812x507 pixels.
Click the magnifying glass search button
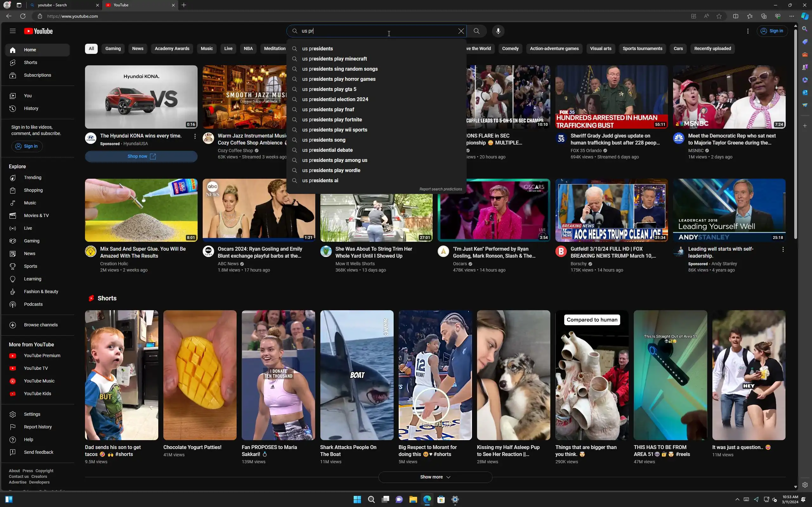[x=476, y=31]
